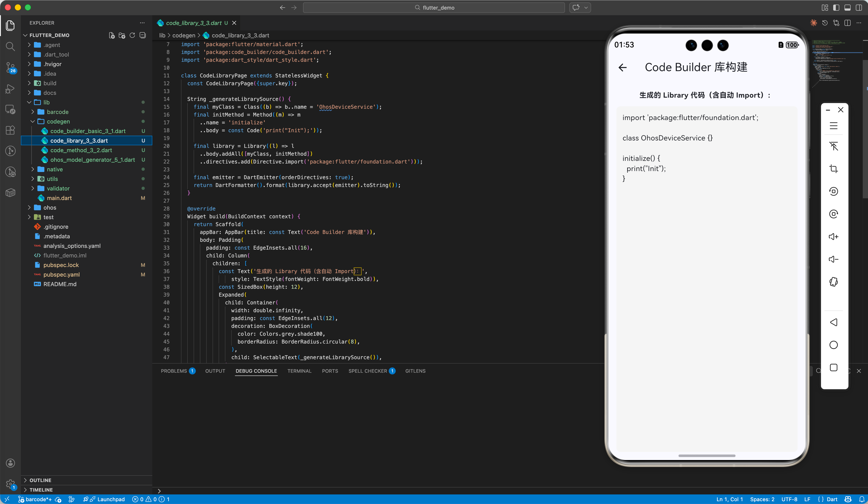This screenshot has height=504, width=868.
Task: Click the emulator screenshot crop icon
Action: coord(833,169)
